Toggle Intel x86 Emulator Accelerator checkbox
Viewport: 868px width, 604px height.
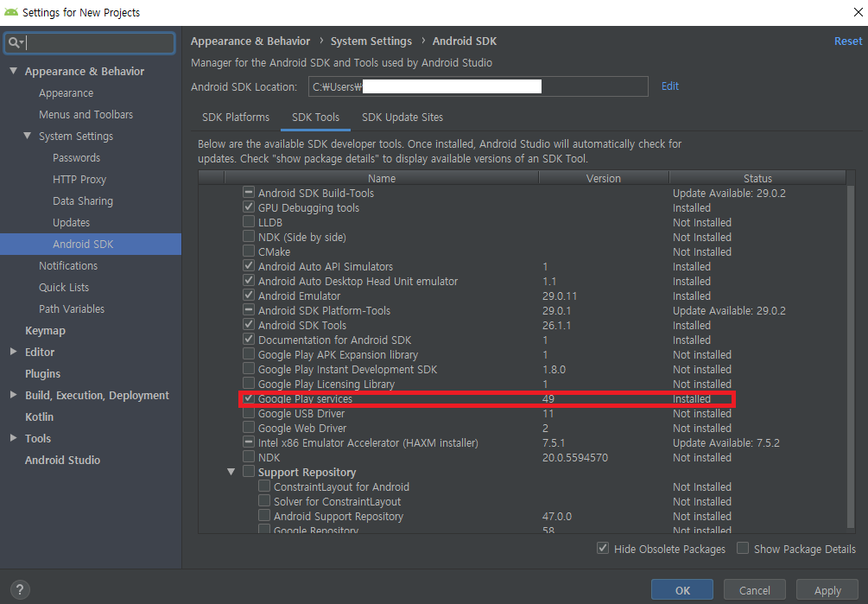coord(249,442)
